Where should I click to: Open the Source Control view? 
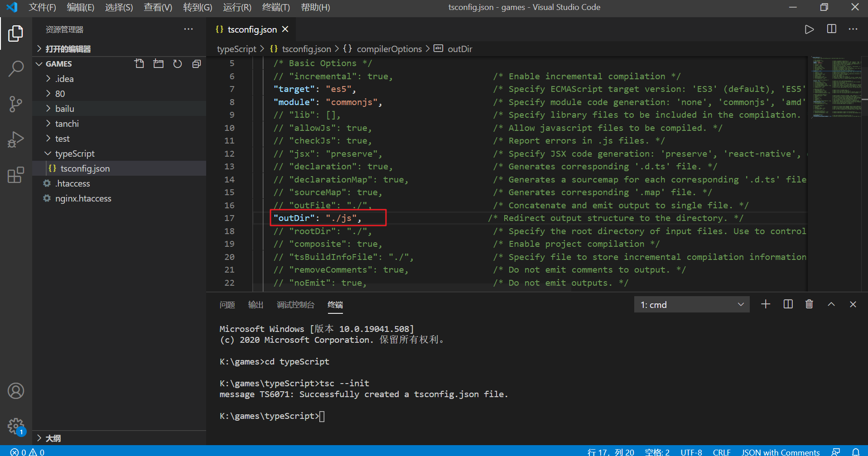(x=16, y=104)
